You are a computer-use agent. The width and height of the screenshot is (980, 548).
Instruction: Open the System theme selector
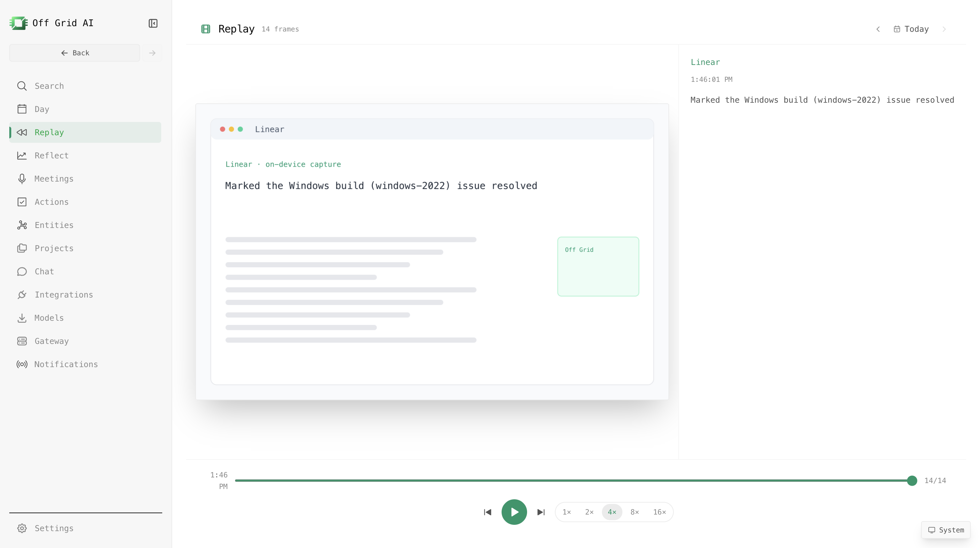946,530
